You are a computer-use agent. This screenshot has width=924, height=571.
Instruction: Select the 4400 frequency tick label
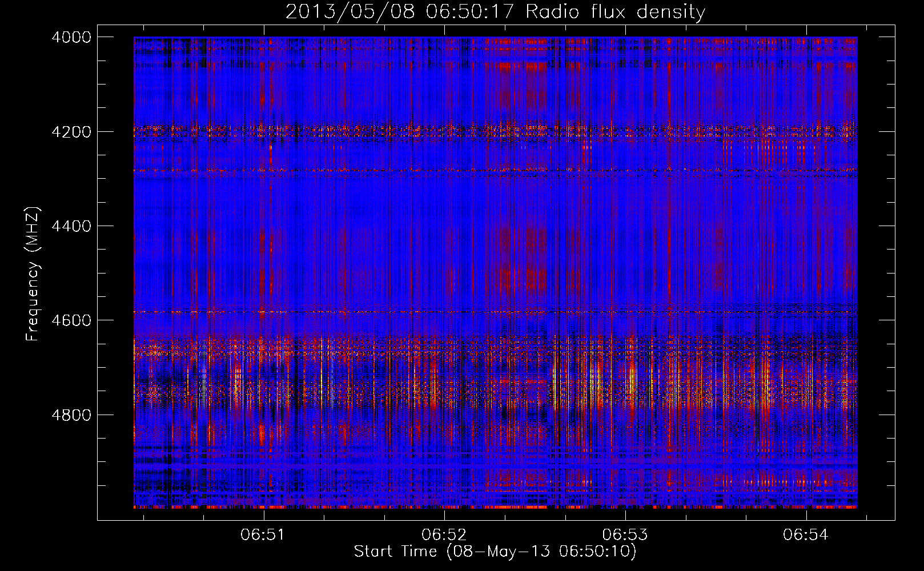click(x=71, y=226)
